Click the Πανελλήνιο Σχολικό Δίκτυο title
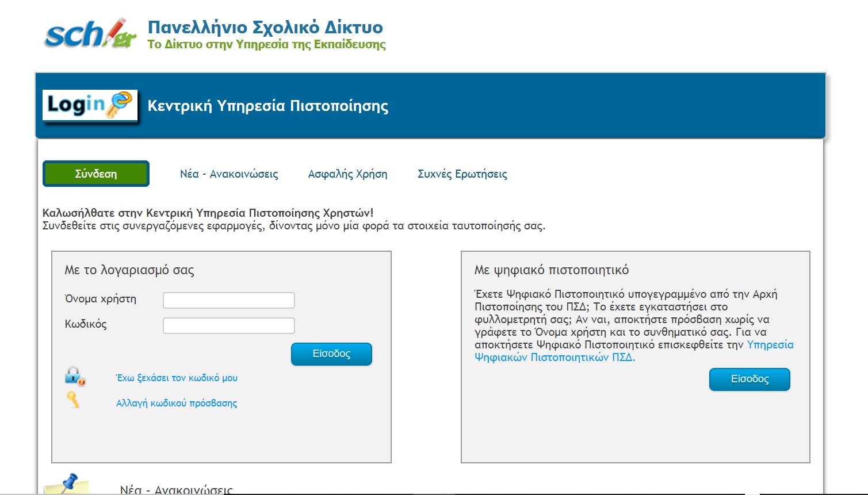The height and width of the screenshot is (495, 868). (x=265, y=27)
